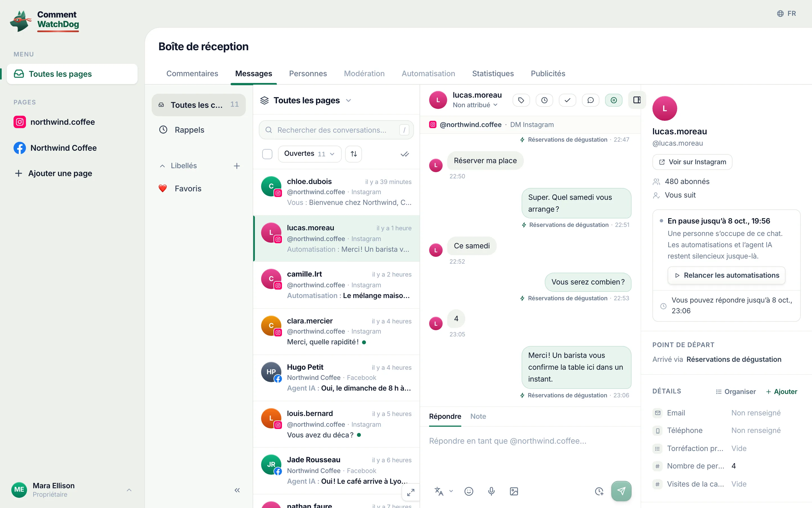Open the chloe.dubois conversation

(337, 192)
